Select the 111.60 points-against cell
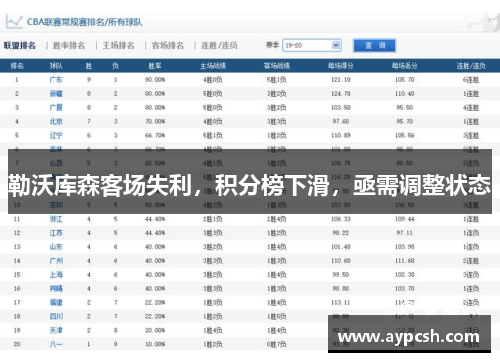Screen dimensions: 500x362 405,261
